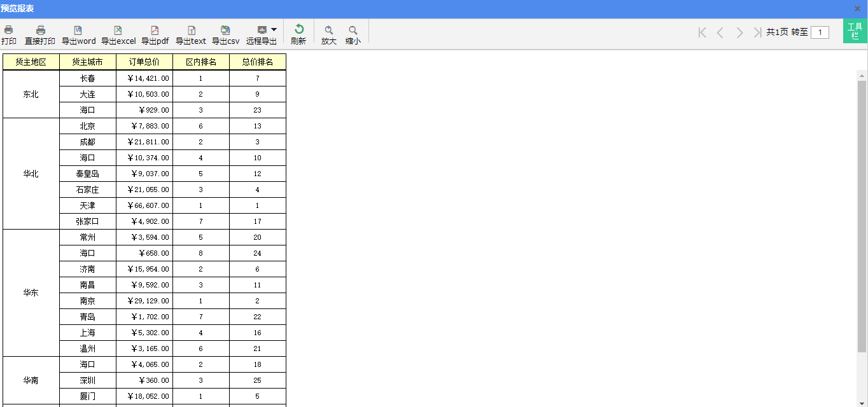Viewport: 868px width, 407px height.
Task: Click the ￥18,052.00 price cell
Action: 144,396
